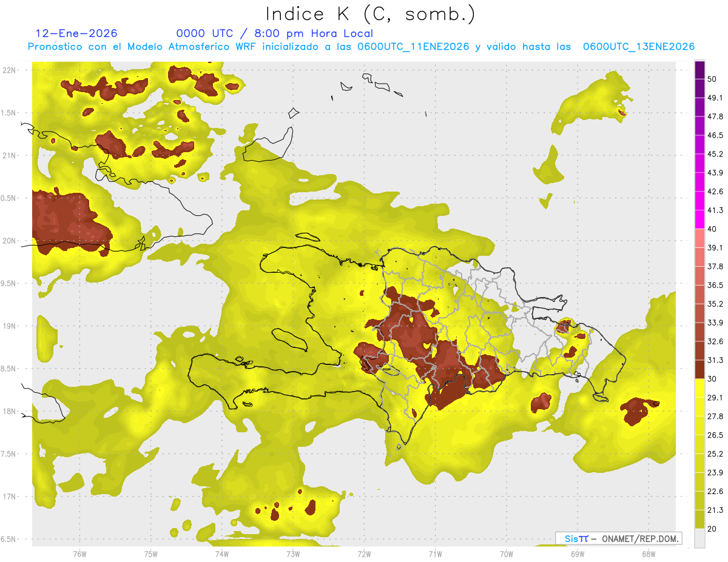
Task: Click the '46.5' color scale value
Action: tap(715, 135)
